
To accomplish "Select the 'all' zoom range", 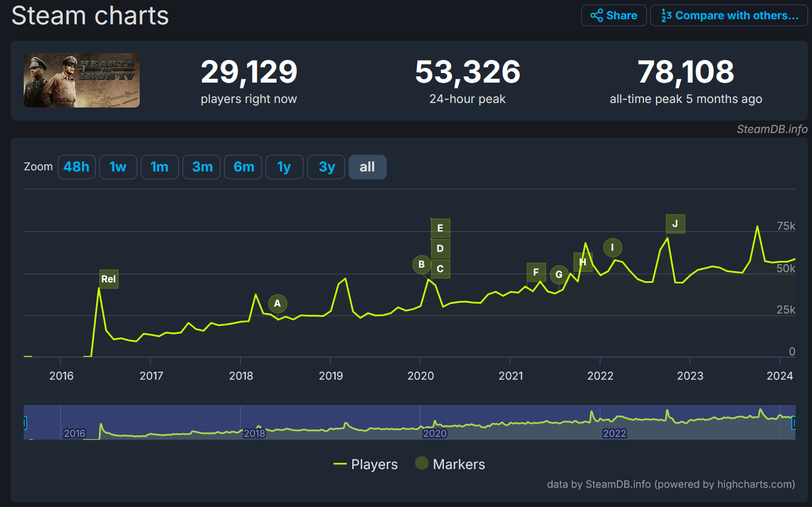I will (x=368, y=167).
